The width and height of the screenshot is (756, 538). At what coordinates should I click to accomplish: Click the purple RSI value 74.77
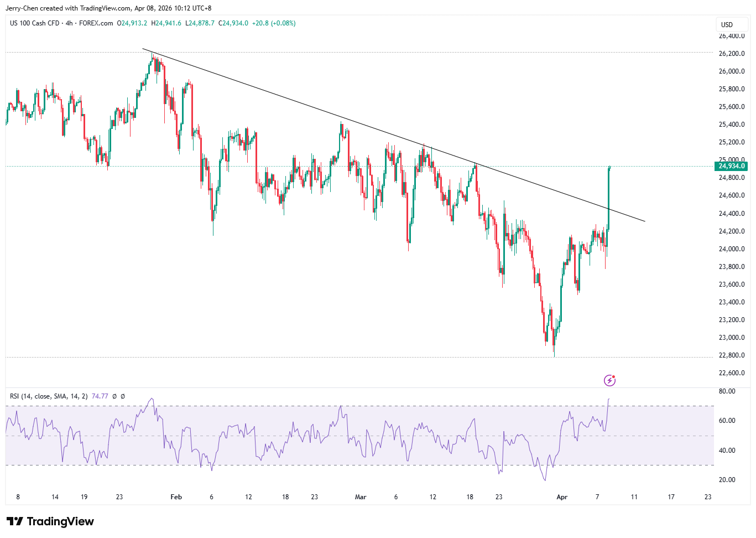click(x=100, y=396)
